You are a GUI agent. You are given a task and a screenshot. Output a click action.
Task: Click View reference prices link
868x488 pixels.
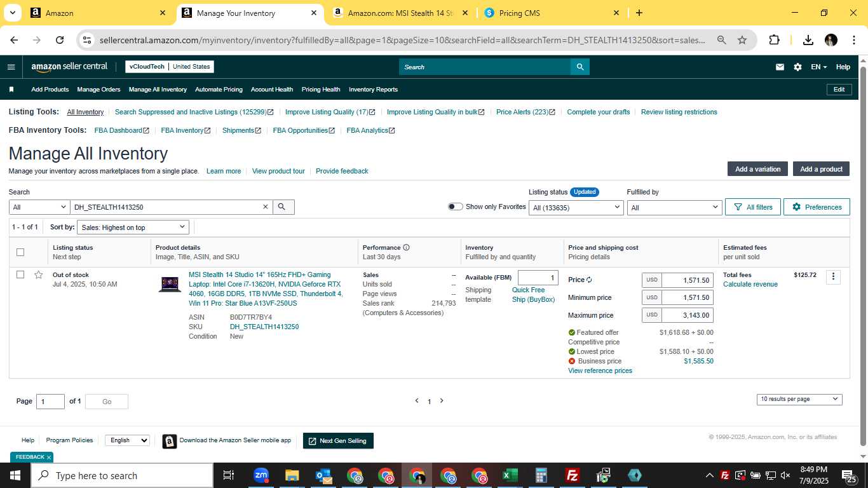point(600,370)
